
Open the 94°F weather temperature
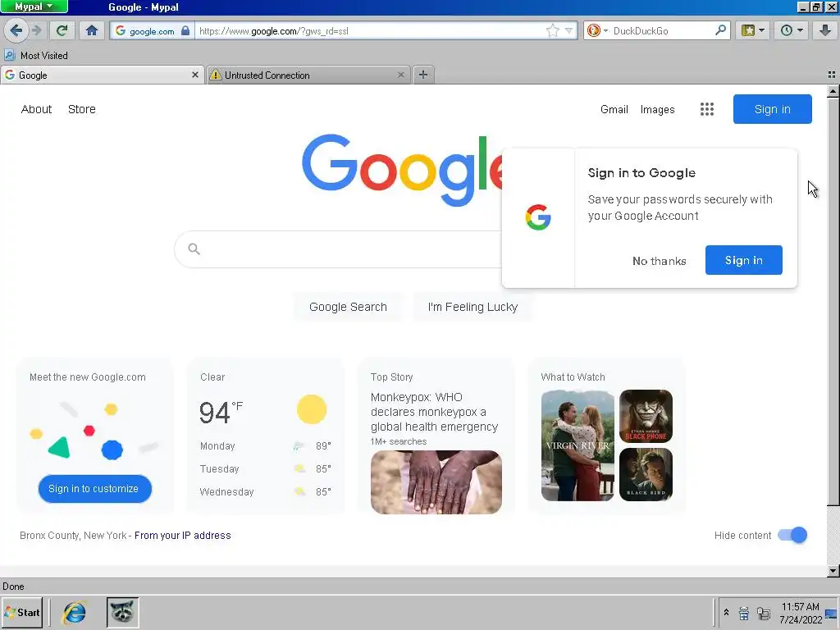[x=221, y=412]
